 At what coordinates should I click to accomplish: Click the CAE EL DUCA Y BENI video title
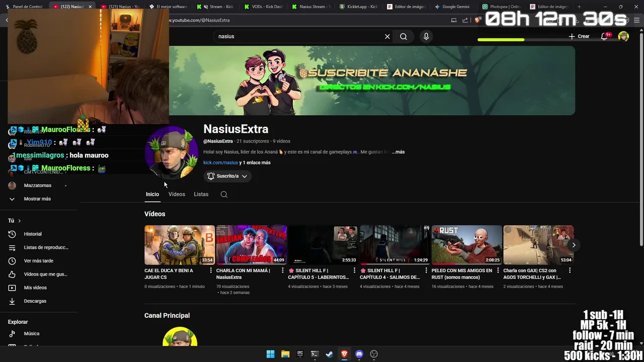(x=169, y=274)
